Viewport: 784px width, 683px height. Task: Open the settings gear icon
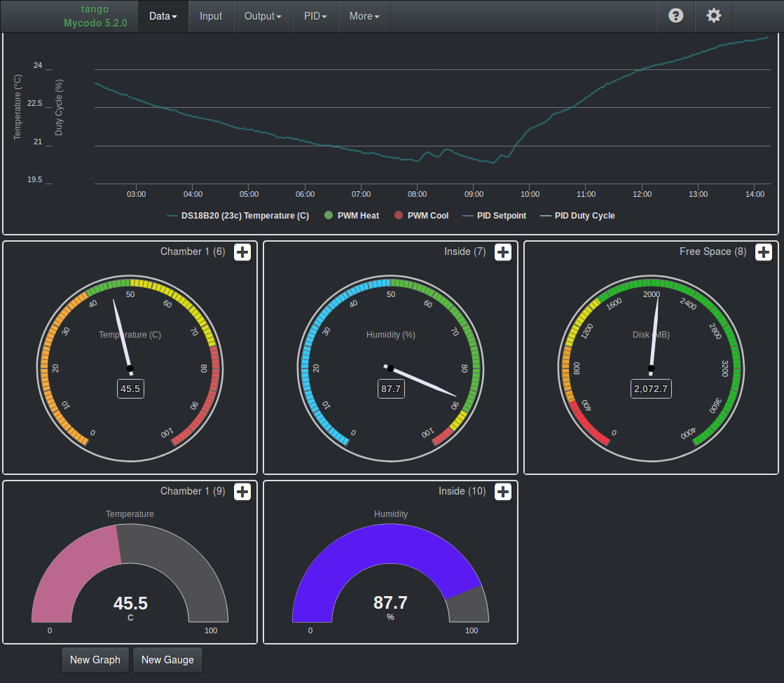click(x=713, y=15)
